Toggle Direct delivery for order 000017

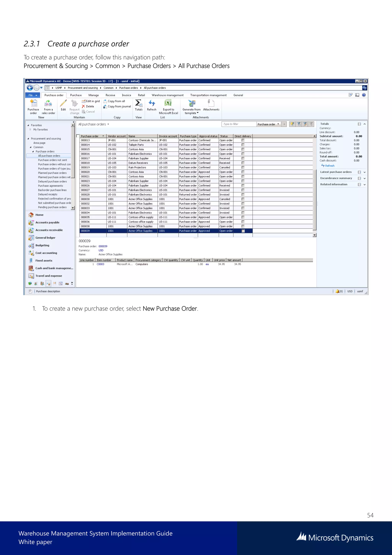(243, 158)
